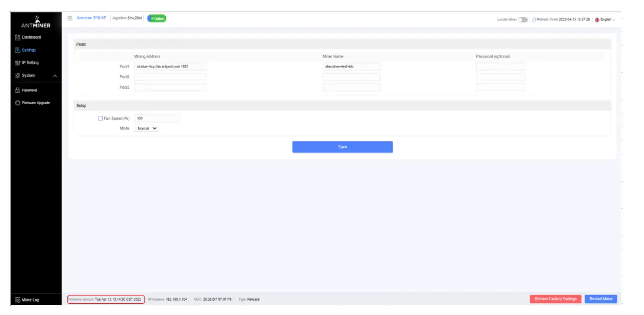Go to IP Setting page
This screenshot has width=644, height=315.
point(30,63)
